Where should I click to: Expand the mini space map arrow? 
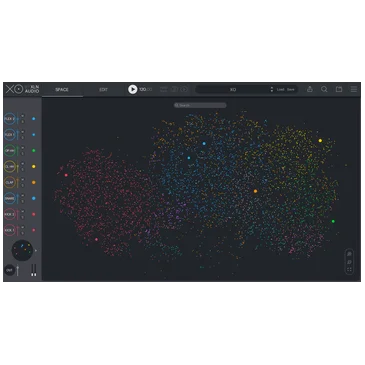(36, 250)
